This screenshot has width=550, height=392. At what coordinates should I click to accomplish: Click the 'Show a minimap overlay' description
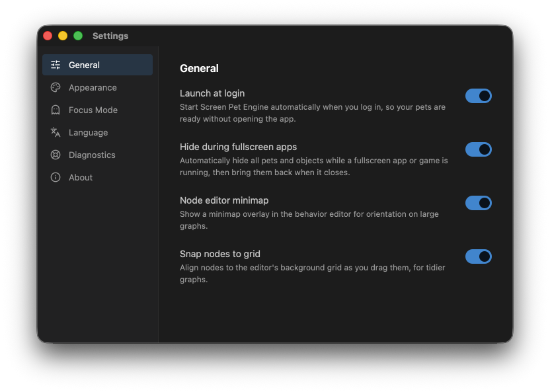[309, 220]
